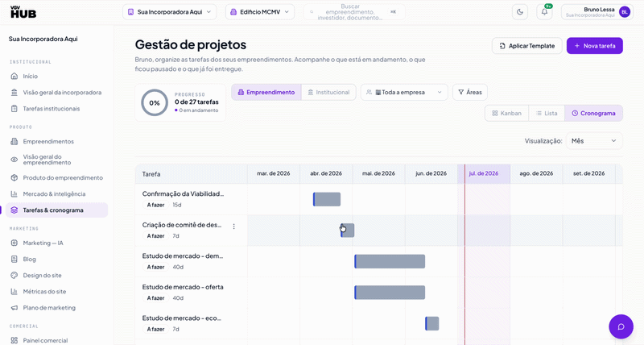Click Mercado & inteligência chart icon
Viewport: 644px width, 345px height.
(14, 193)
